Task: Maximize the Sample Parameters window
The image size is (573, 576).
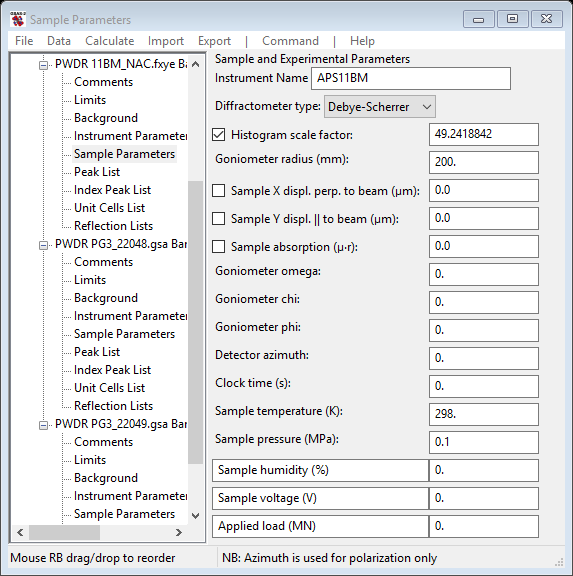Action: click(512, 19)
